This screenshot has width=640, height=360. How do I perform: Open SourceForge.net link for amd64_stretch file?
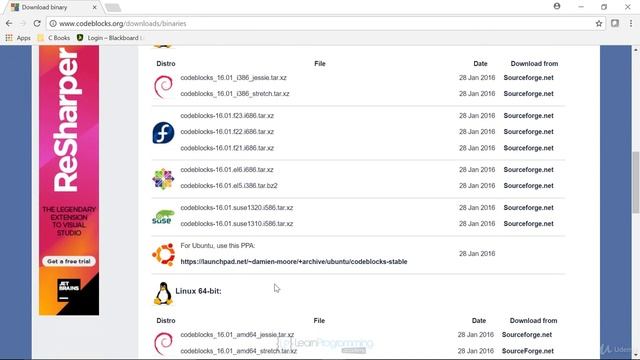click(528, 351)
